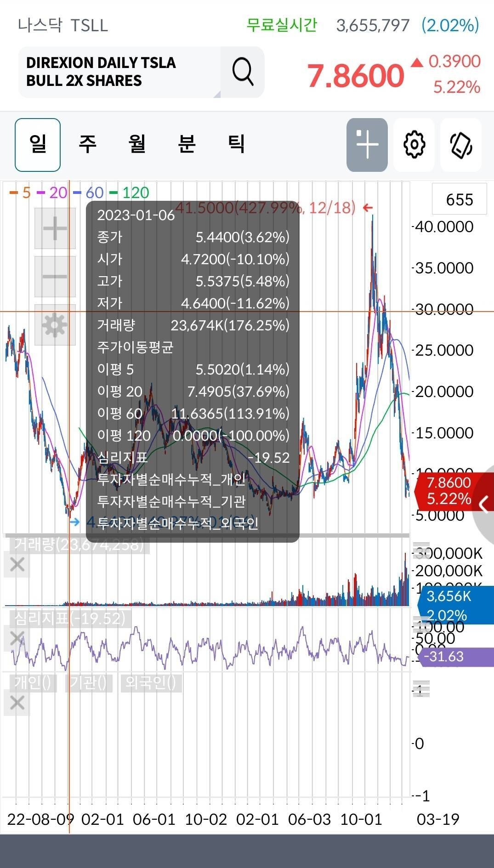Expand the side panel chevron arrow
The height and width of the screenshot is (868, 494).
coord(483,504)
